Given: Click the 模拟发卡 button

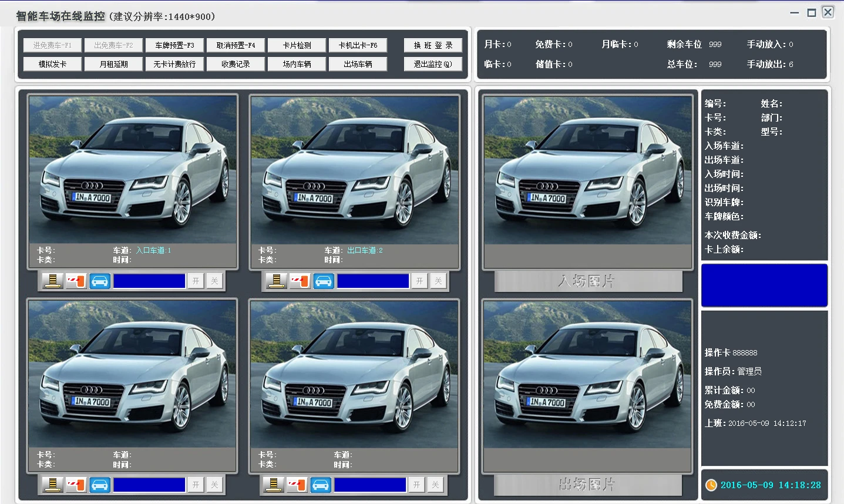Looking at the screenshot, I should (52, 64).
